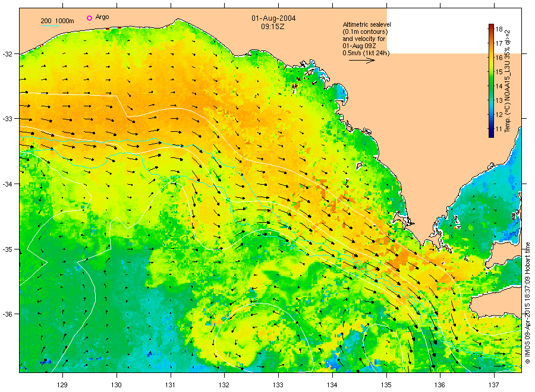Click the '-36' latitude axis label

coord(8,314)
